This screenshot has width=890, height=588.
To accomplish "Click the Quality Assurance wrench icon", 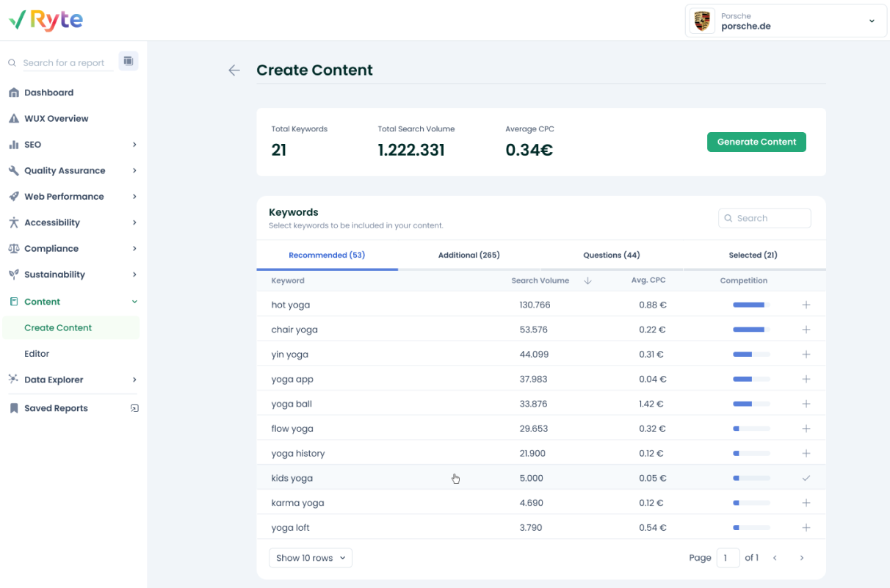I will pyautogui.click(x=13, y=170).
